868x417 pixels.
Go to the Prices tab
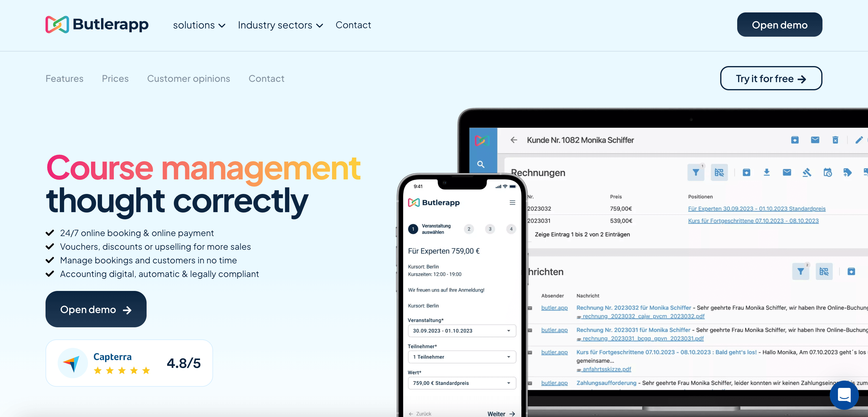click(x=115, y=78)
